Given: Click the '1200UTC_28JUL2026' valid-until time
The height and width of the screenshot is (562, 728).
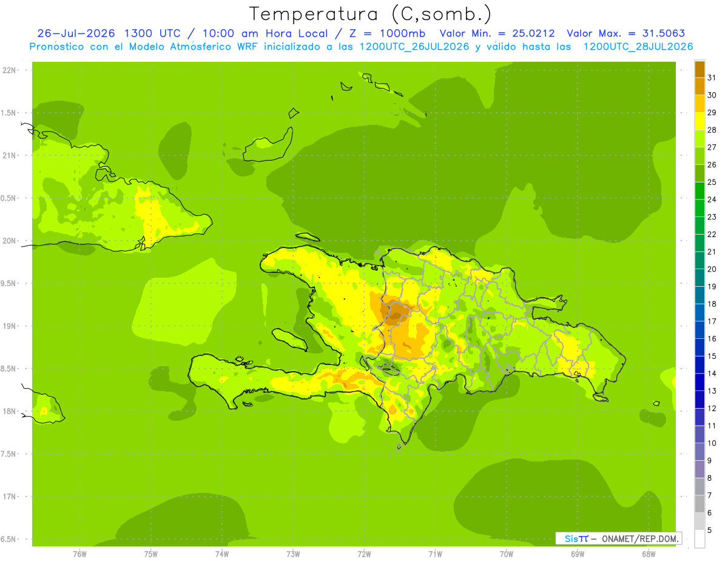Looking at the screenshot, I should tap(638, 47).
